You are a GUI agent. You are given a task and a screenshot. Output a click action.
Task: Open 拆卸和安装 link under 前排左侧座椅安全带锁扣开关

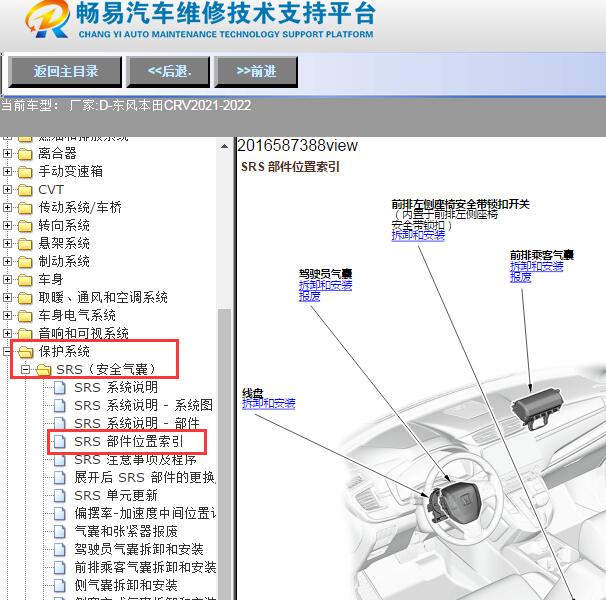tap(418, 235)
